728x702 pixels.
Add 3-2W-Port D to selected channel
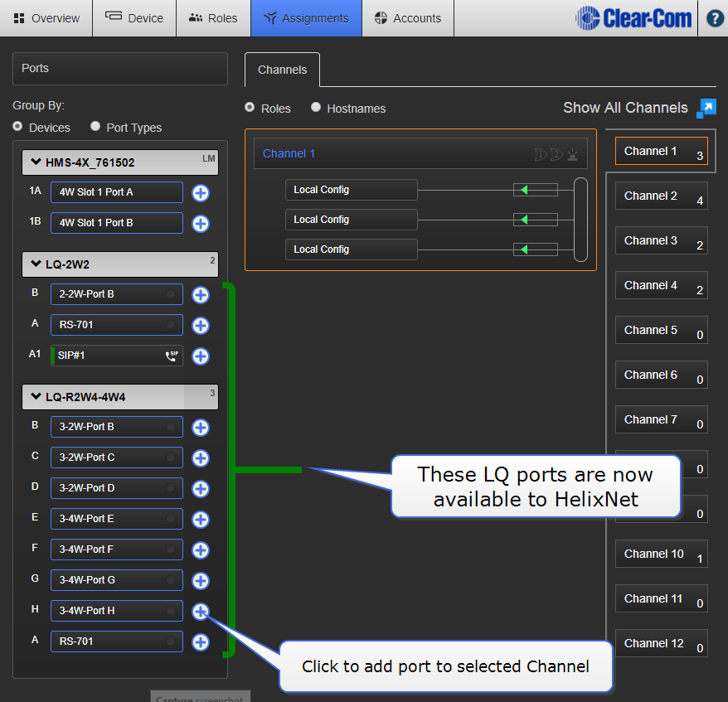tap(201, 489)
